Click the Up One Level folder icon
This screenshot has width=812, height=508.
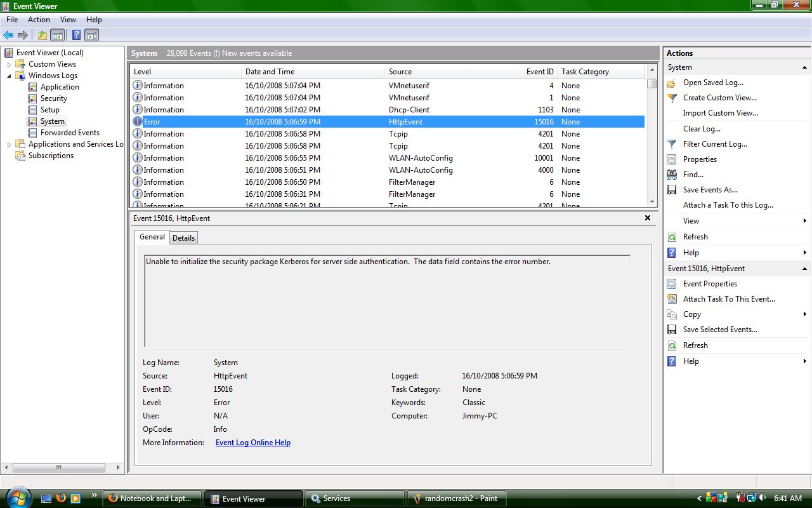click(x=42, y=36)
